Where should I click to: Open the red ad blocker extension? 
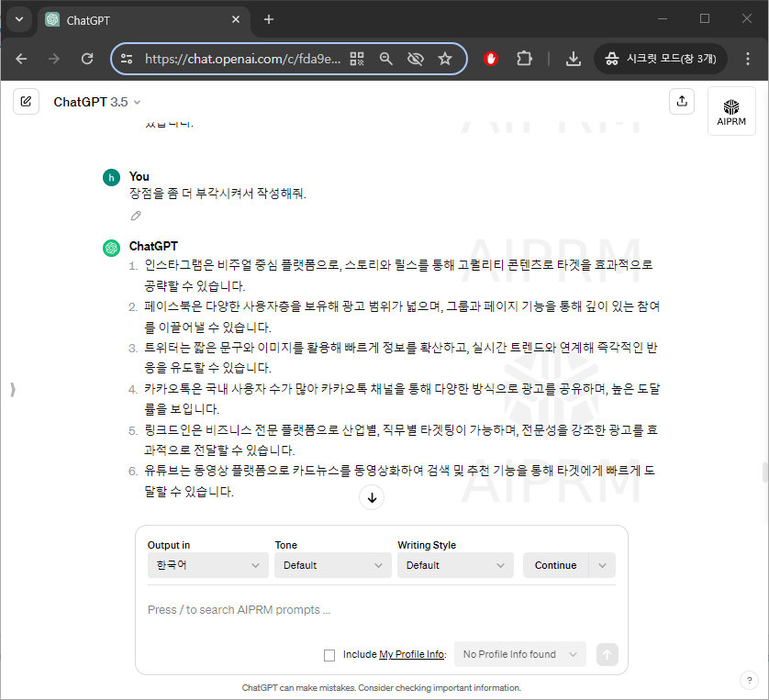point(491,59)
